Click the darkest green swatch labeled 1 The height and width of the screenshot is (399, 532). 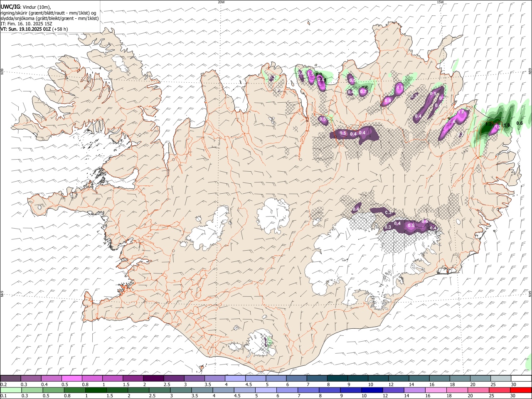point(96,390)
